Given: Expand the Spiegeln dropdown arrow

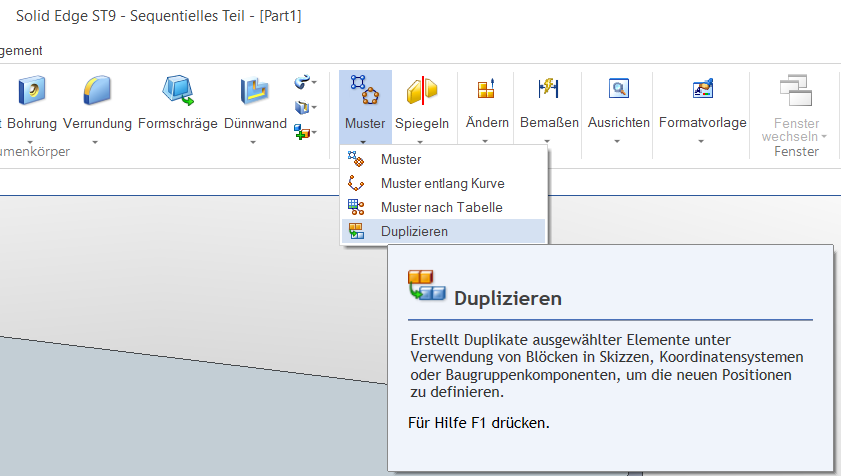Looking at the screenshot, I should click(420, 142).
